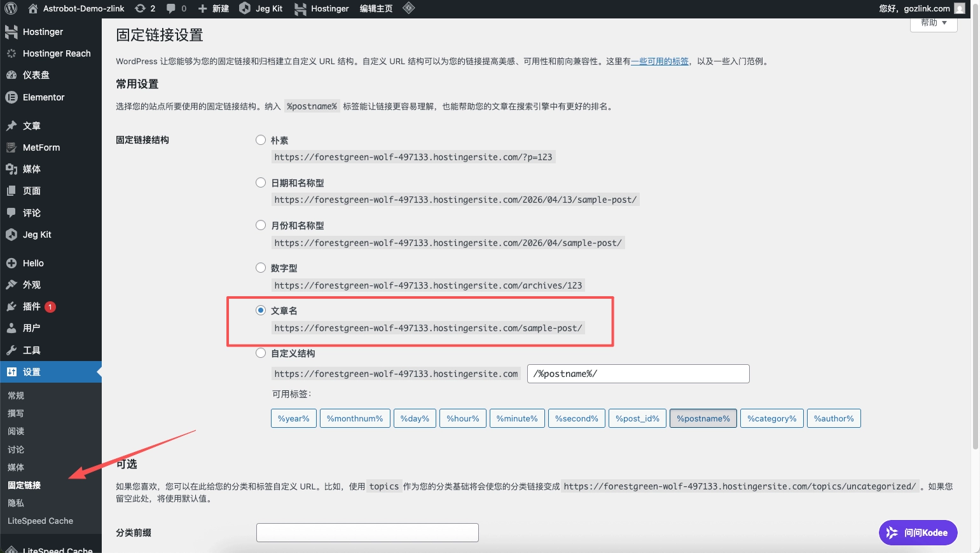Insert the %post_id% tag
This screenshot has height=553, width=980.
(637, 418)
